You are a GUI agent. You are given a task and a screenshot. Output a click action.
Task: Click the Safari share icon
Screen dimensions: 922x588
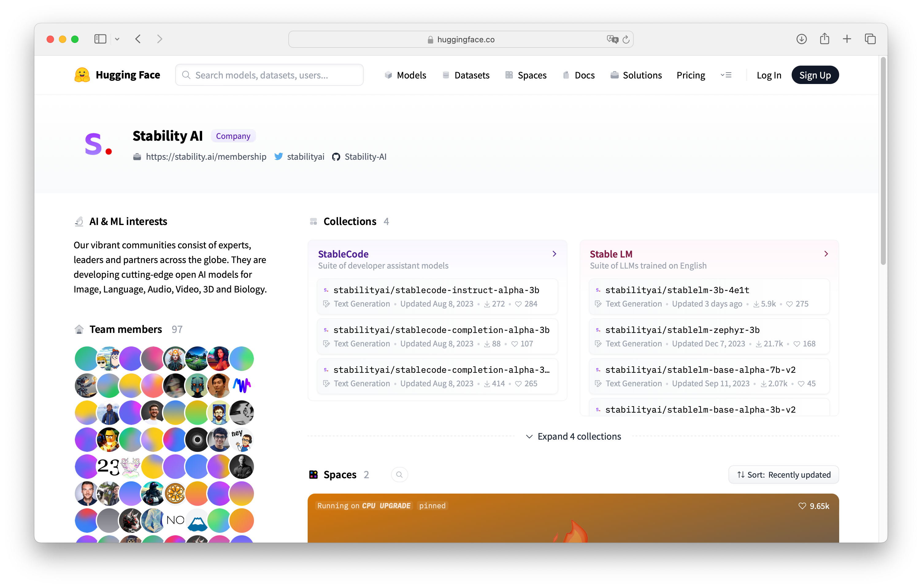tap(825, 39)
